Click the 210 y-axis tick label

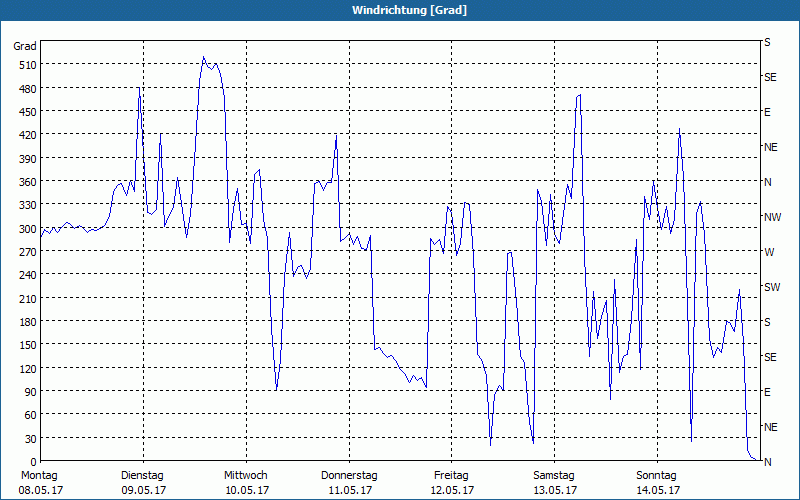point(28,298)
